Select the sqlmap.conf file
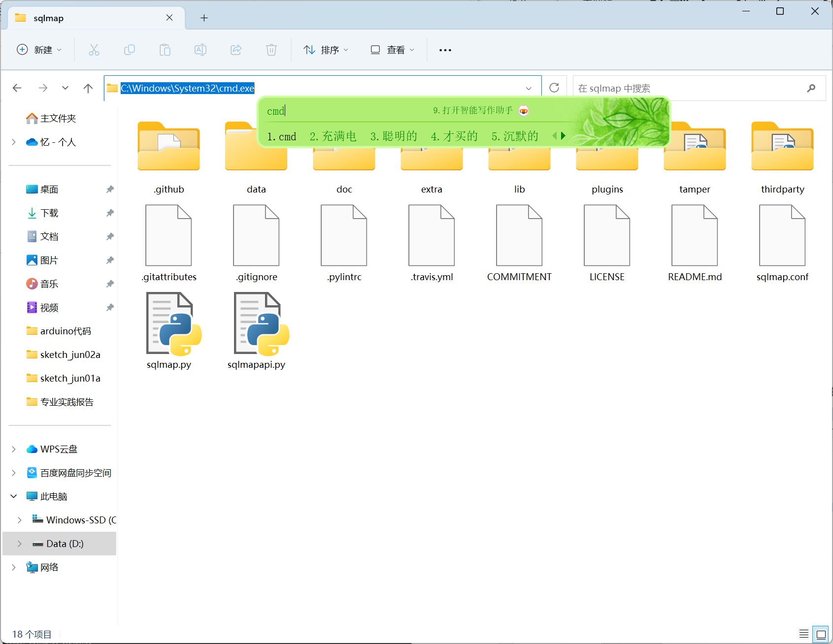833x644 pixels. point(782,243)
